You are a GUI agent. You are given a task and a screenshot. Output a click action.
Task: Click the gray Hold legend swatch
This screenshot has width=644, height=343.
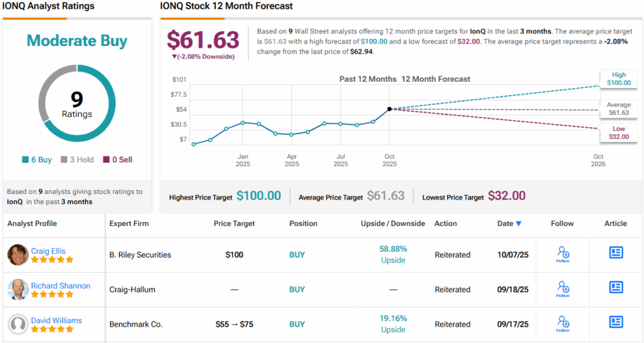[x=64, y=160]
